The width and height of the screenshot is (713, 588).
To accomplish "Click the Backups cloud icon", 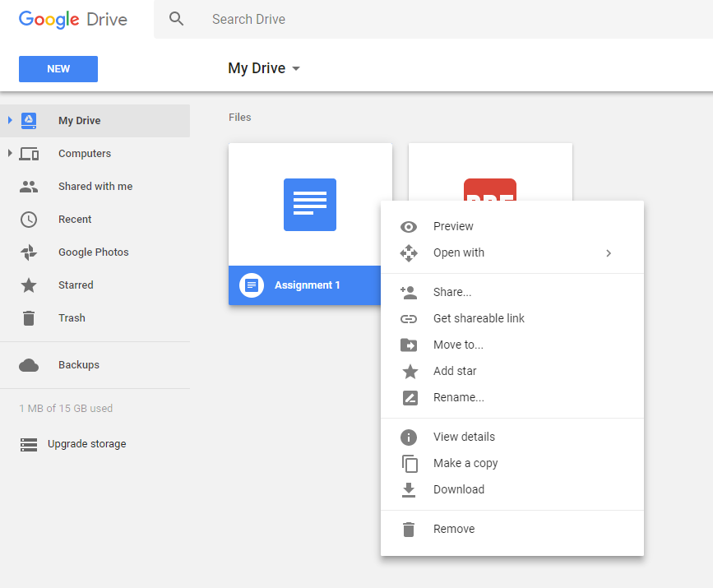I will [x=29, y=365].
